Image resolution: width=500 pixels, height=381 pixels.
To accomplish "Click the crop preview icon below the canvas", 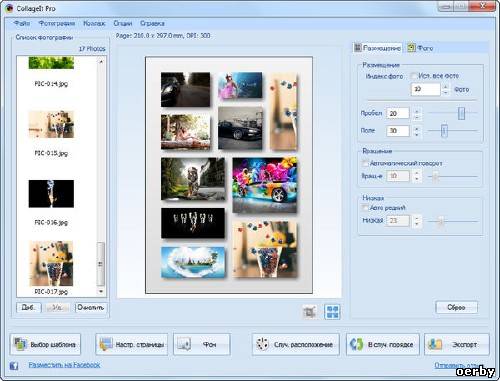I will 309,312.
